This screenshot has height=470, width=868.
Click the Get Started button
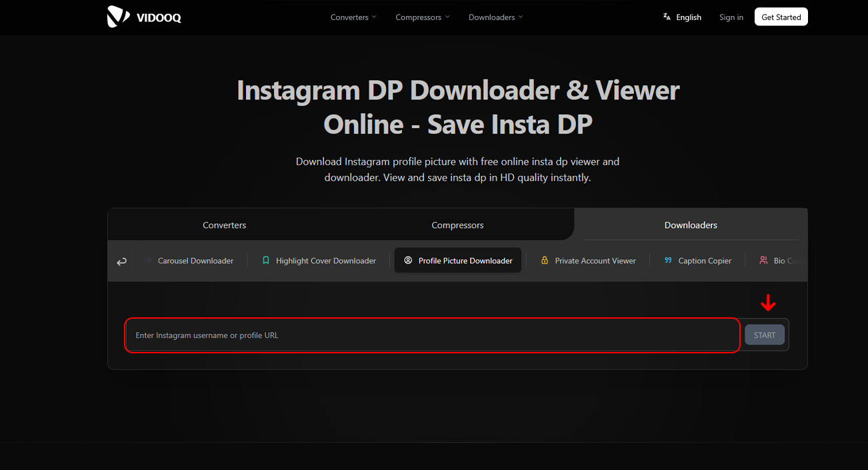[x=781, y=17]
